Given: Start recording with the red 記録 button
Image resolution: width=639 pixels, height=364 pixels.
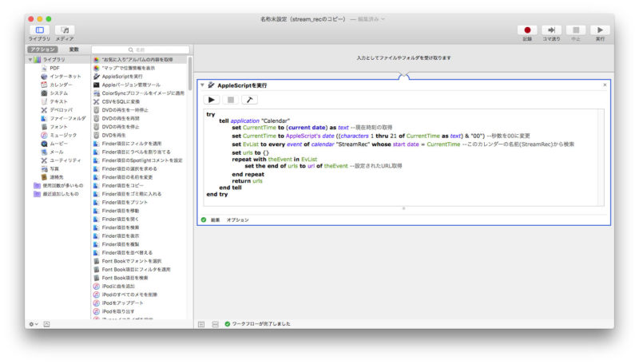Looking at the screenshot, I should coord(527,30).
